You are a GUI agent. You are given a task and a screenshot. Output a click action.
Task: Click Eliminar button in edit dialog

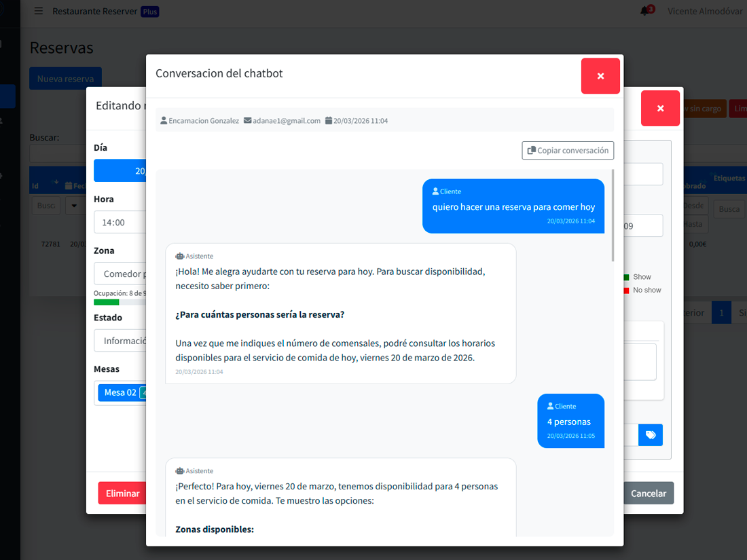122,493
